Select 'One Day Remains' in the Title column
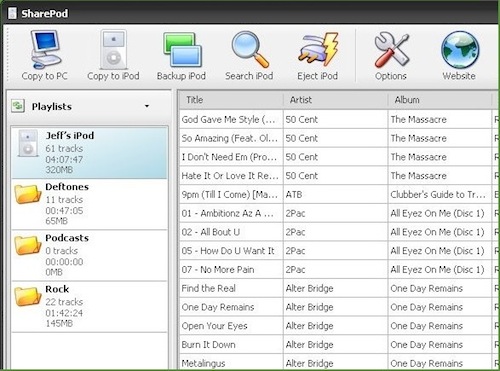 tap(218, 307)
